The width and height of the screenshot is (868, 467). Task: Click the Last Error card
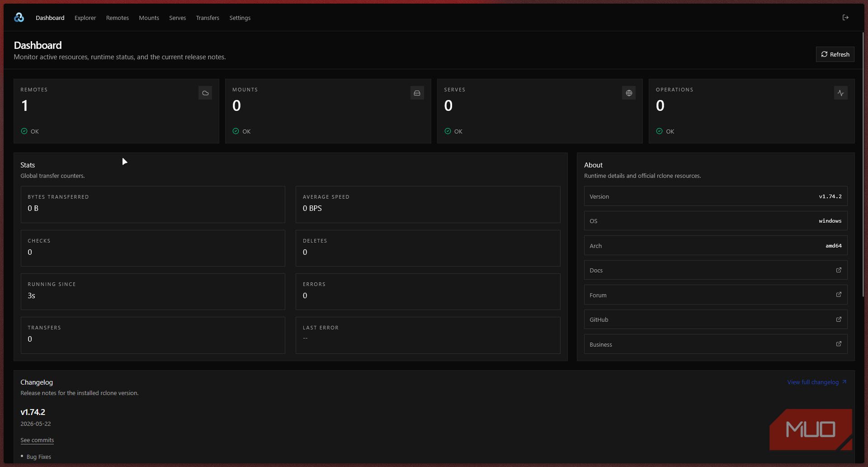(x=428, y=335)
